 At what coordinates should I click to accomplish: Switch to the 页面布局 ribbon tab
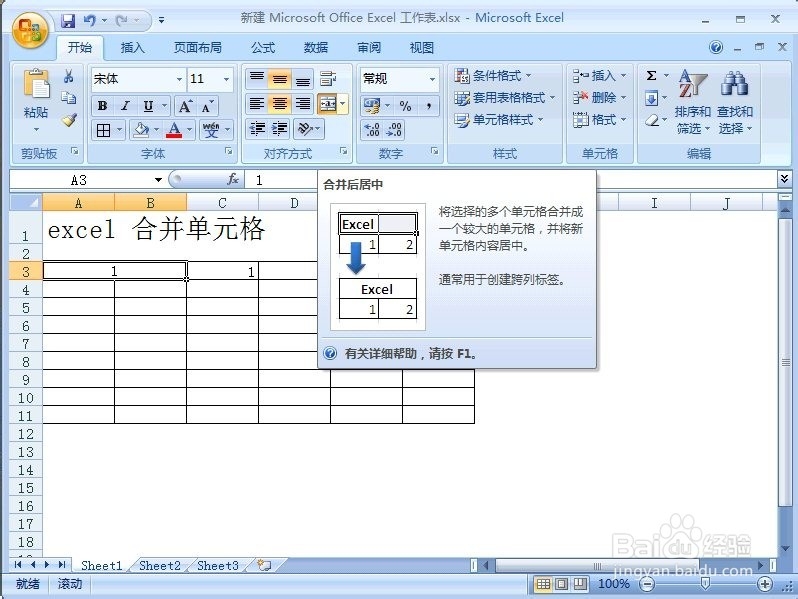tap(198, 48)
